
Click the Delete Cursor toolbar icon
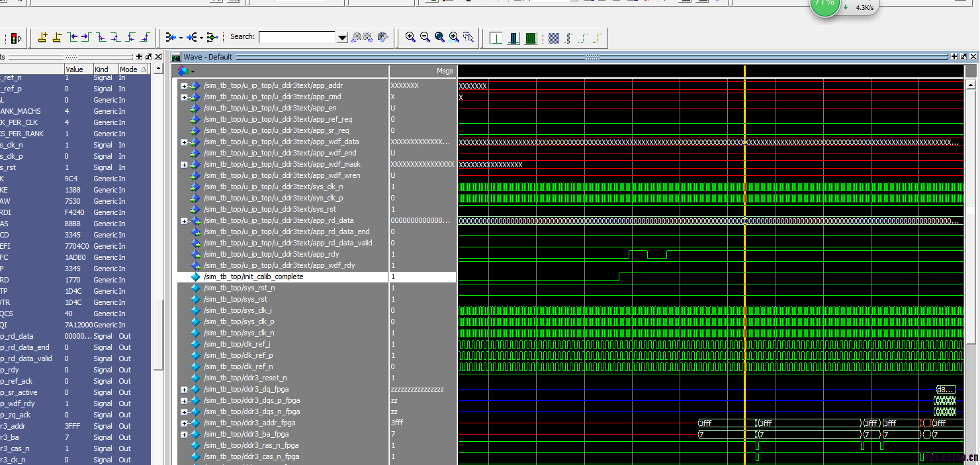click(x=57, y=38)
